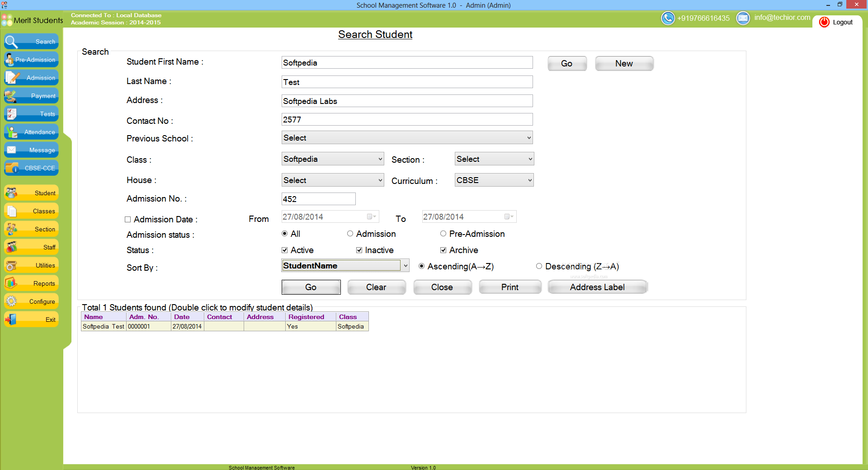The image size is (868, 470).
Task: Click the Last Name input field
Action: click(x=407, y=82)
